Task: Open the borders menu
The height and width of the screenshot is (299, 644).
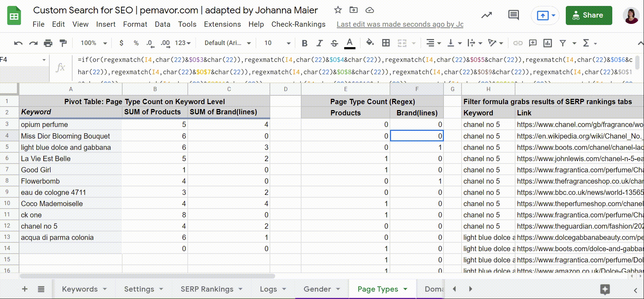Action: click(x=386, y=43)
